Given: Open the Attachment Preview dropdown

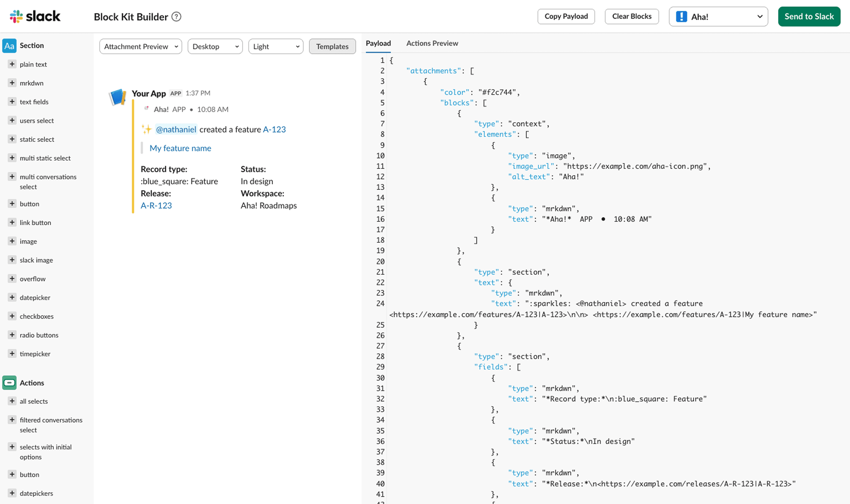Looking at the screenshot, I should click(x=140, y=47).
